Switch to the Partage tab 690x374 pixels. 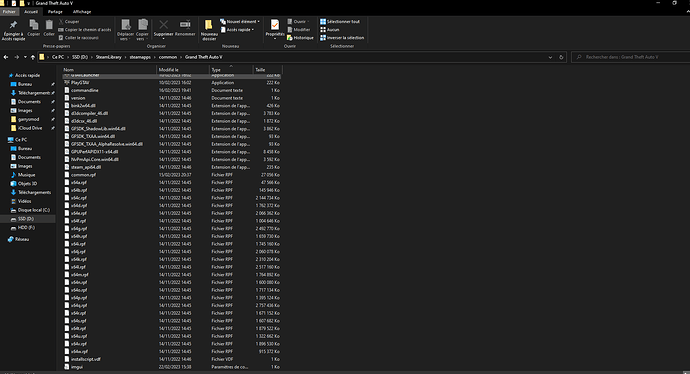55,12
